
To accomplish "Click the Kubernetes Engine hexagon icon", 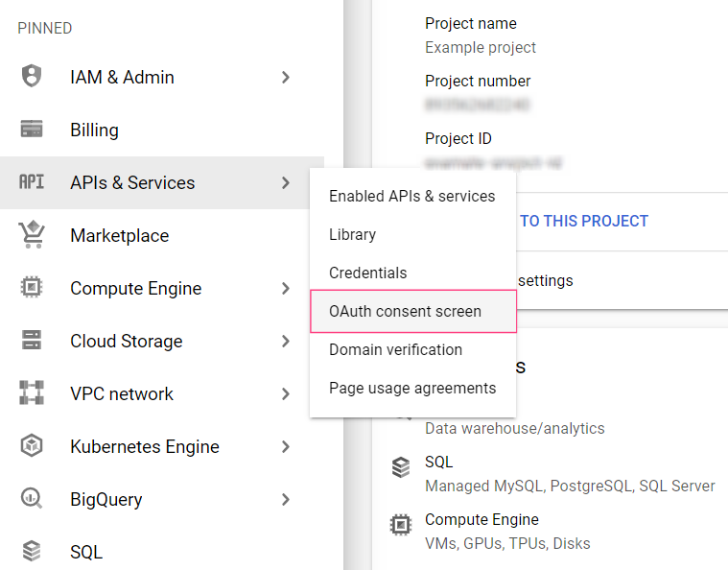I will (32, 445).
